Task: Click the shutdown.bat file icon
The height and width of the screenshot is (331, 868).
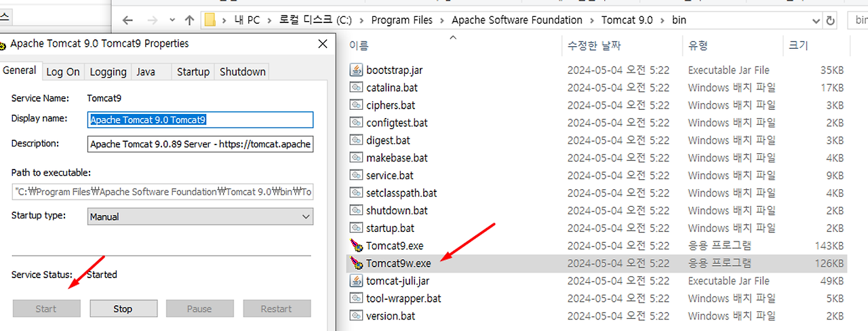Action: 357,210
